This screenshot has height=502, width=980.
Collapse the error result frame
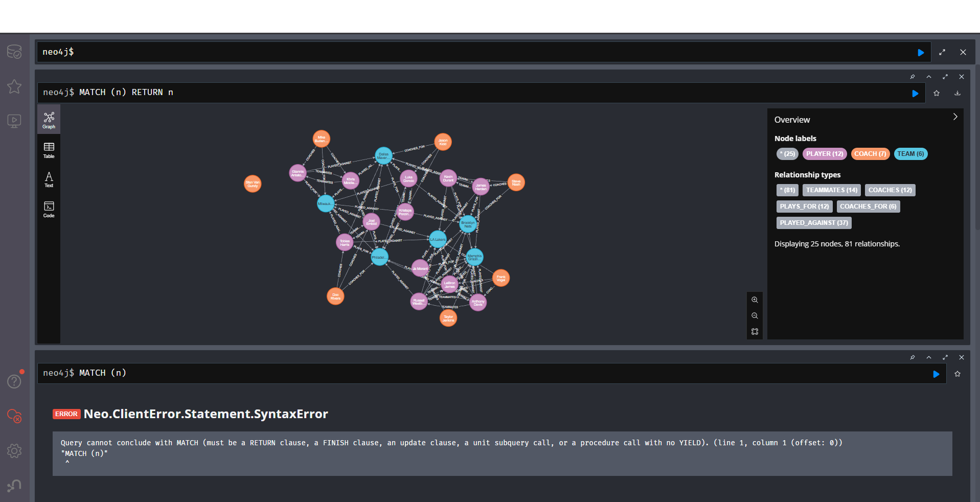pyautogui.click(x=929, y=357)
